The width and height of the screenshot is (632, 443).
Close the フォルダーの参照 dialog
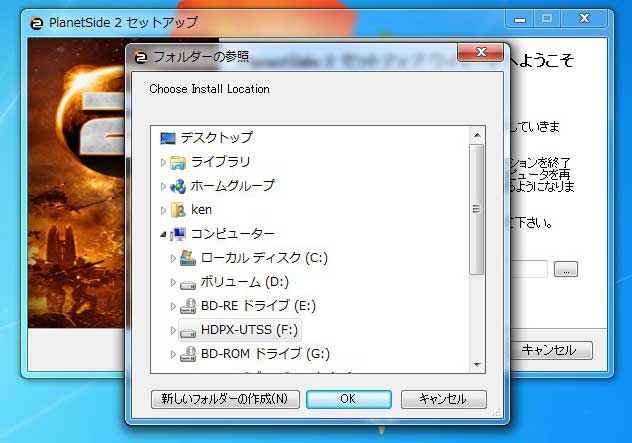coord(480,52)
